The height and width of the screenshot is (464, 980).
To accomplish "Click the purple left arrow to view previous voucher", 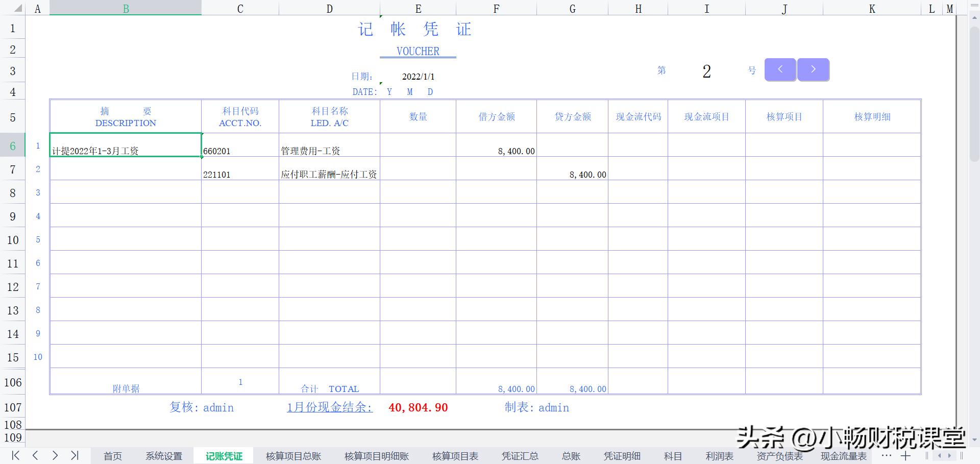I will click(x=780, y=69).
